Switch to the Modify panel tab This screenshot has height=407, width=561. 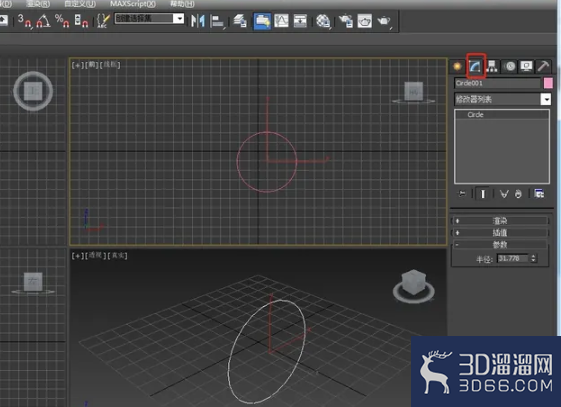point(475,66)
